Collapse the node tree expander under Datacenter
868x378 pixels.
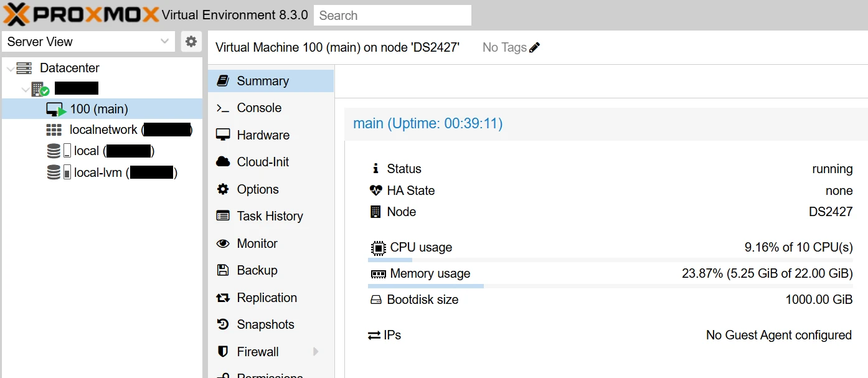click(x=25, y=89)
